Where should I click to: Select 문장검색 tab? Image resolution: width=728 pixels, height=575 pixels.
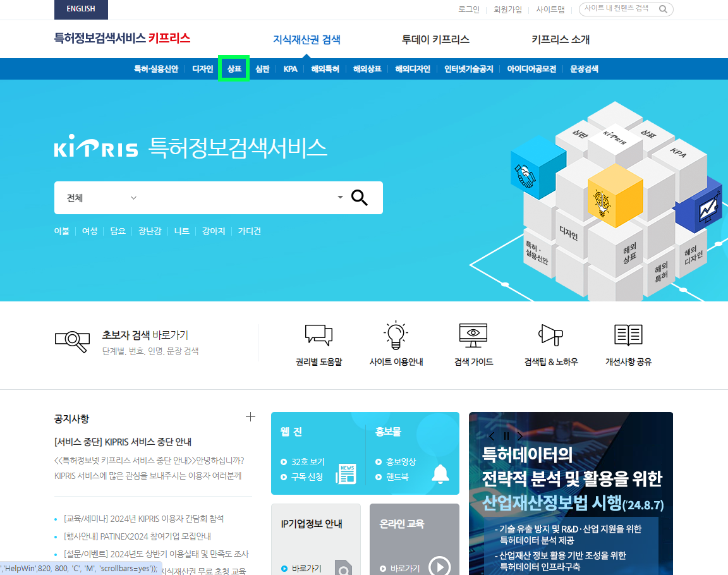click(x=584, y=69)
